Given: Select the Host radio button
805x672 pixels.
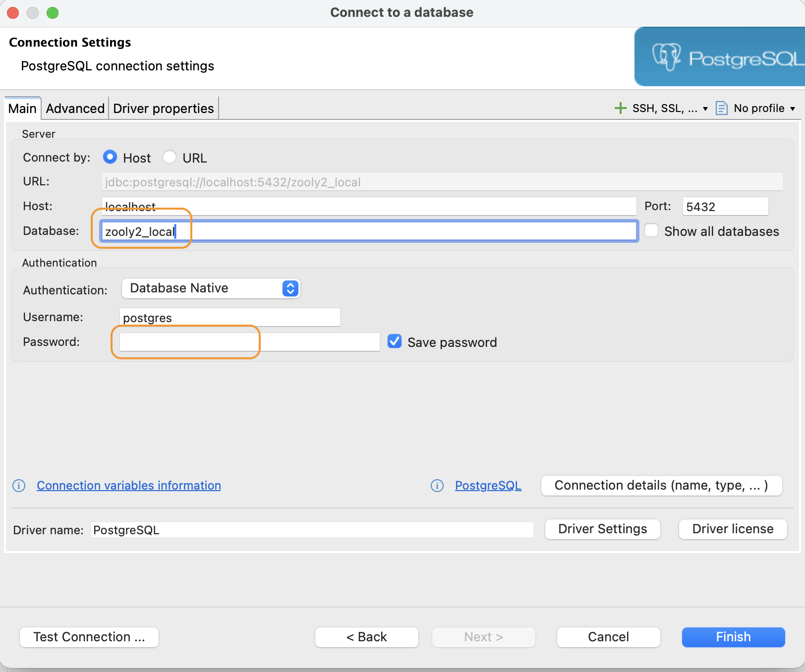Looking at the screenshot, I should (110, 157).
